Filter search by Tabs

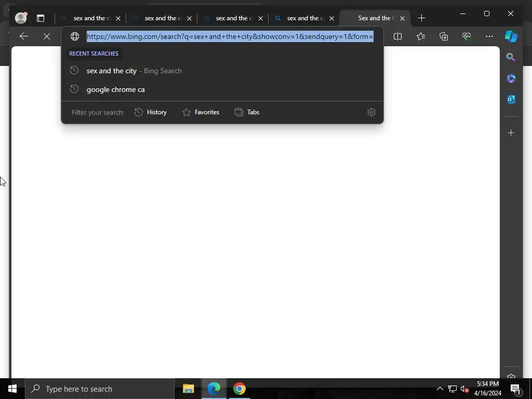tap(247, 112)
